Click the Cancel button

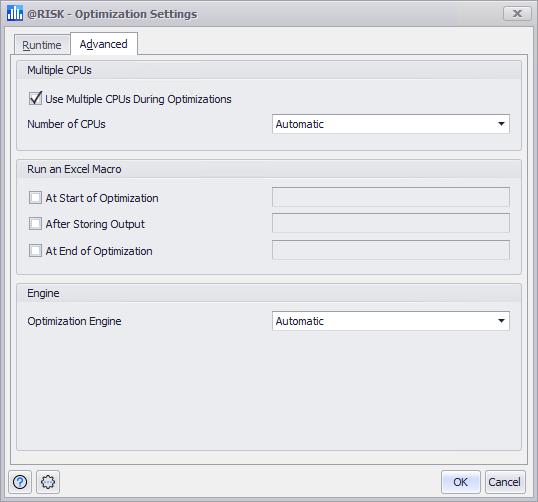point(505,482)
